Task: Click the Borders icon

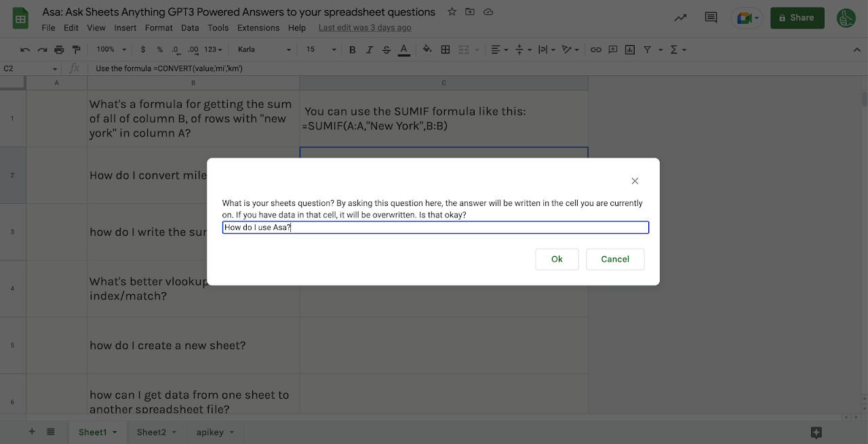Action: click(446, 49)
